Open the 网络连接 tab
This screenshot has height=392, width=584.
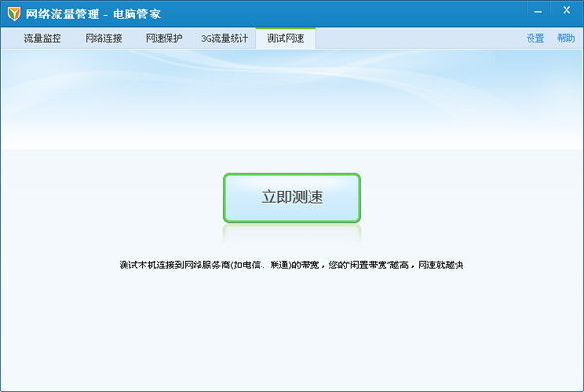[103, 38]
